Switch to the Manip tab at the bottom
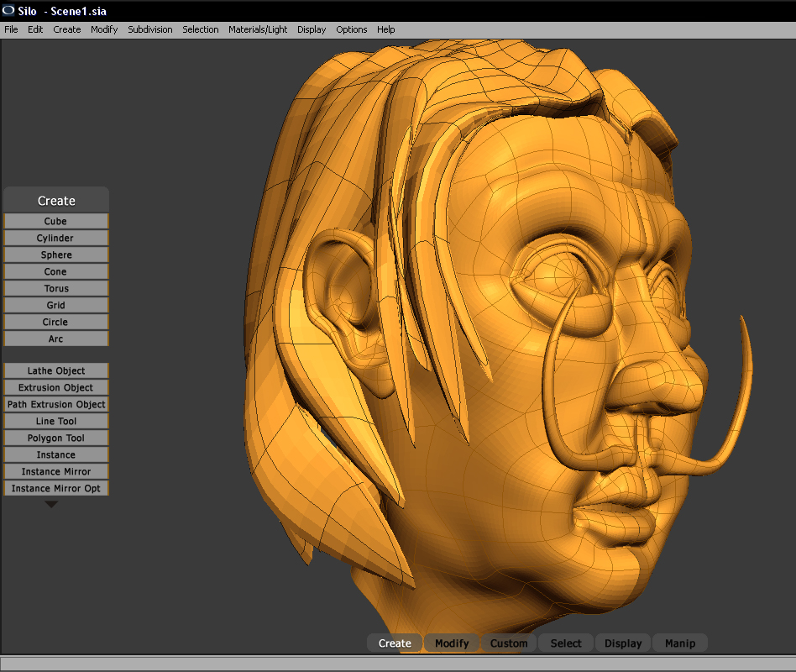Screen dimensions: 796x672 (x=680, y=643)
